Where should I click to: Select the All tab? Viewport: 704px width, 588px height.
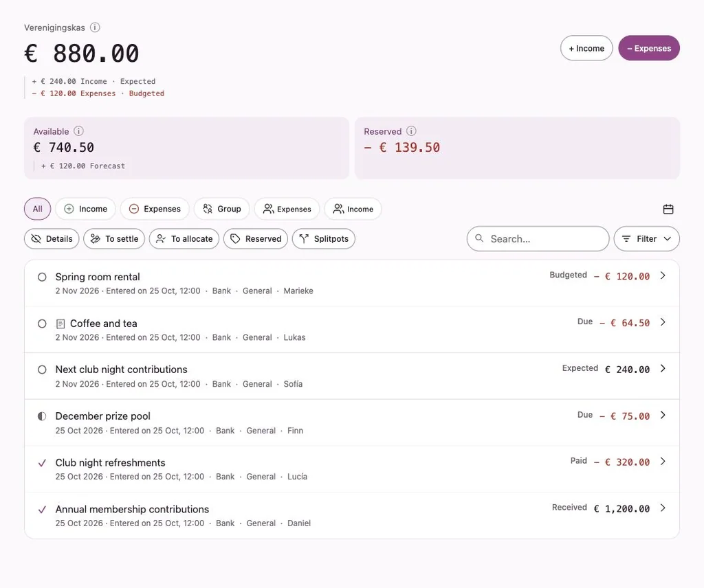[37, 209]
